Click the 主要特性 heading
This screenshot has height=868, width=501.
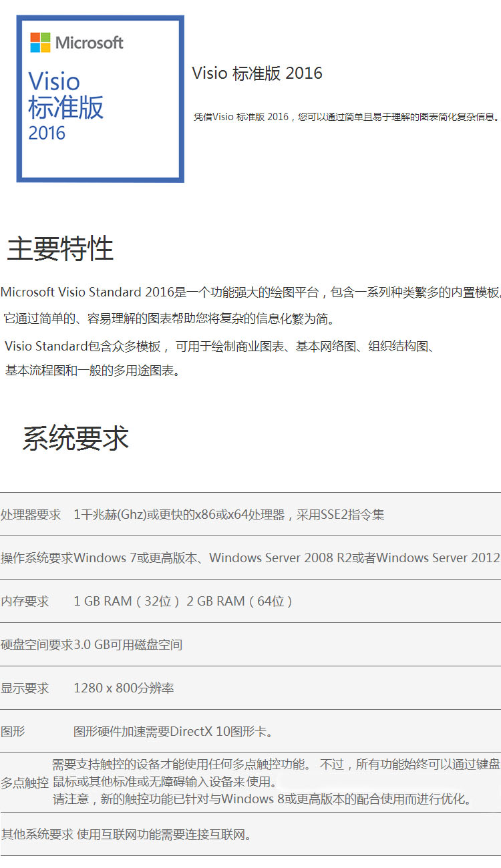point(60,248)
